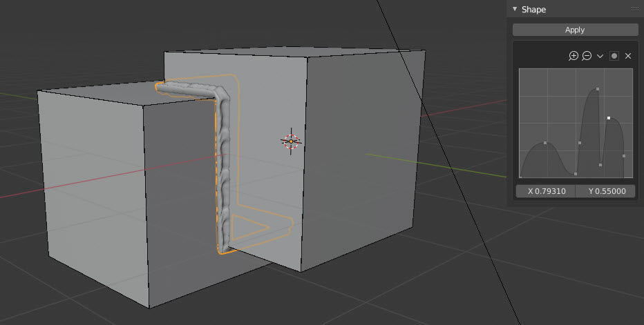This screenshot has height=325, width=644.
Task: Zoom in the curve editor
Action: click(574, 56)
